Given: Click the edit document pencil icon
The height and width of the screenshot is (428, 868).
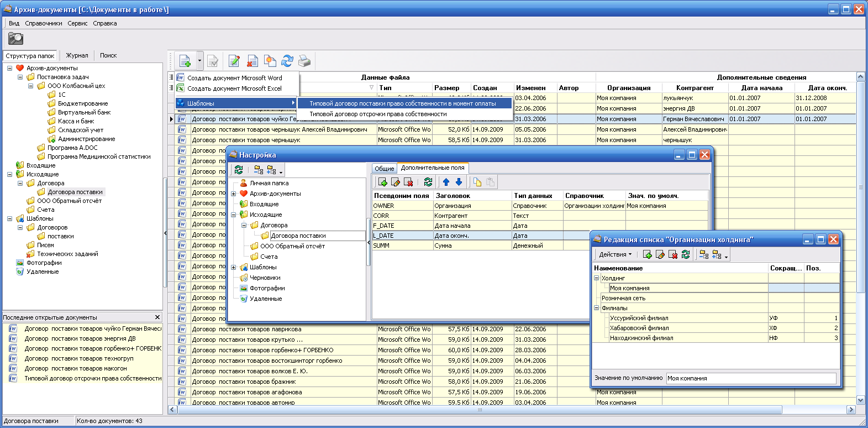Looking at the screenshot, I should tap(234, 61).
